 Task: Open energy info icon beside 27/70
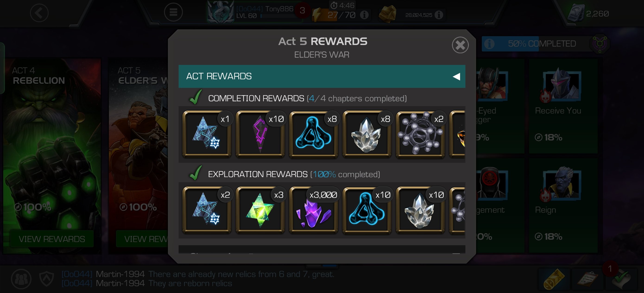point(364,15)
